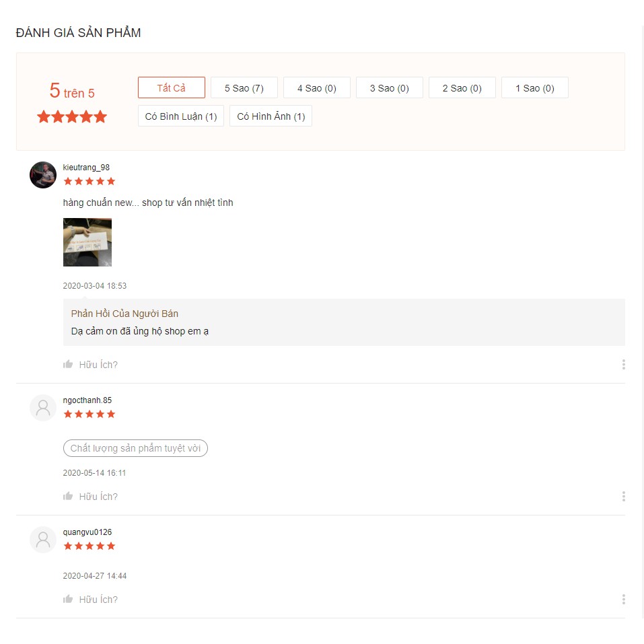Click kieutrang_98's profile avatar
This screenshot has width=644, height=644.
(x=43, y=175)
